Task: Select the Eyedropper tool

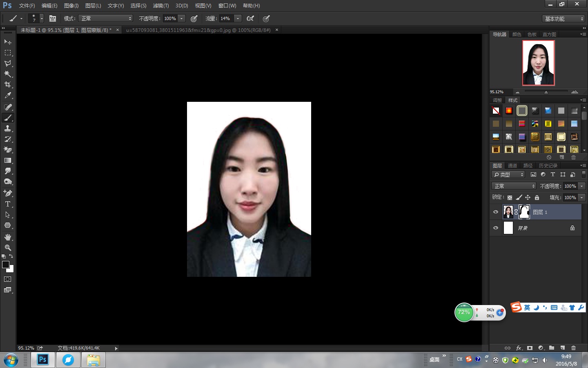Action: click(x=8, y=95)
